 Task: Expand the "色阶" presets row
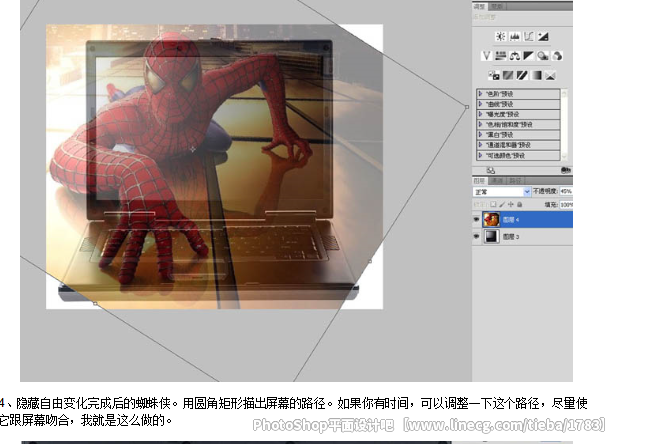tap(481, 94)
